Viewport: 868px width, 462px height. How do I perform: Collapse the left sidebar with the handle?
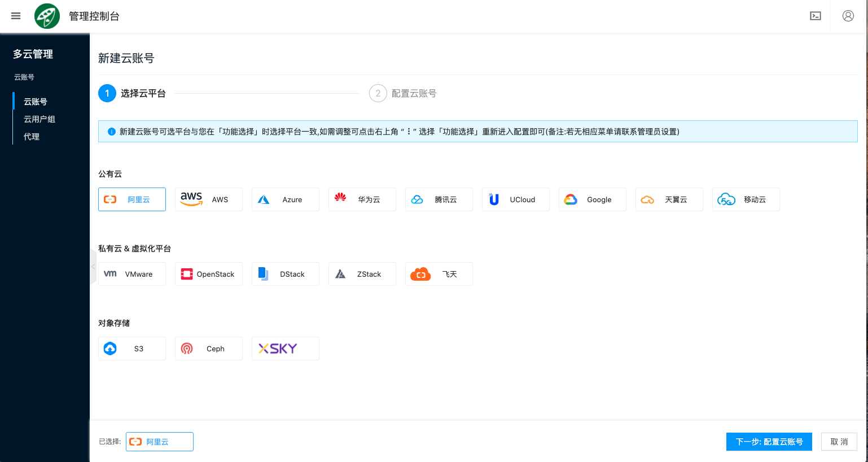[93, 265]
